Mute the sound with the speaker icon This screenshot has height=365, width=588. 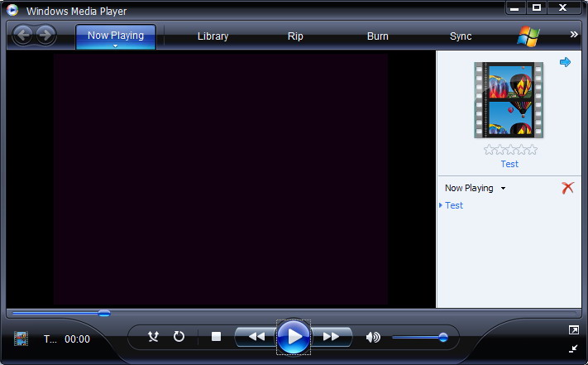[373, 337]
